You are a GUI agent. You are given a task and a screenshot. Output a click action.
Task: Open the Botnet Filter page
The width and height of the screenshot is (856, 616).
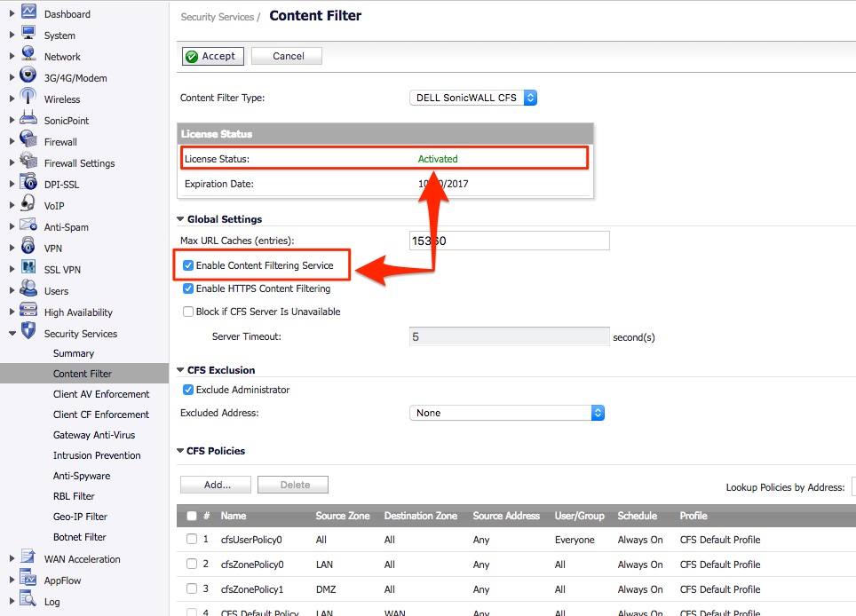80,537
